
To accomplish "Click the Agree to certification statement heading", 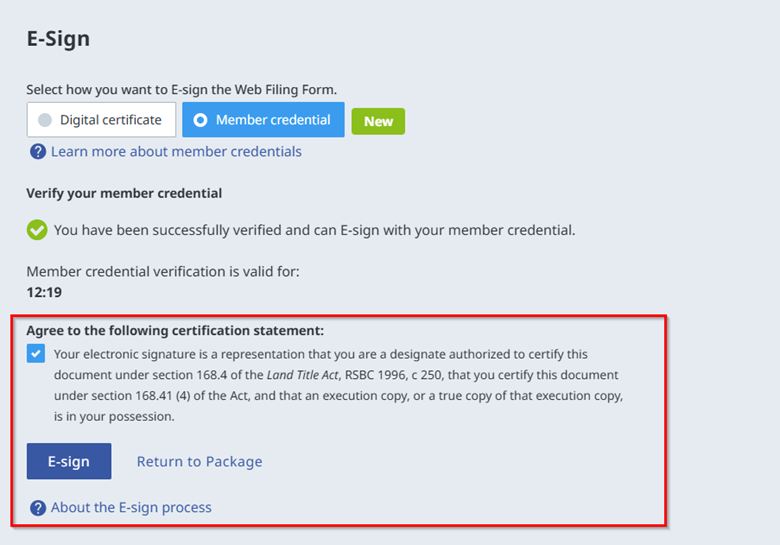I will (x=175, y=330).
